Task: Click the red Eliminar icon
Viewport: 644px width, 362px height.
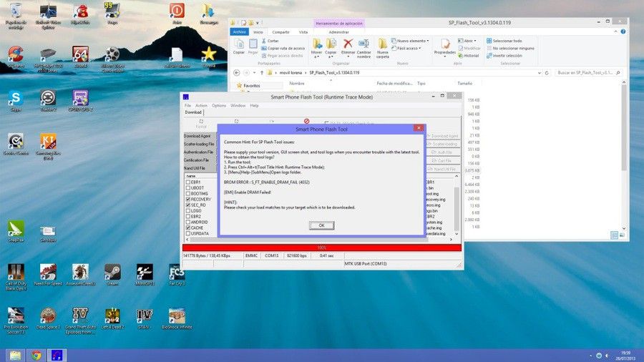Action: pos(348,44)
